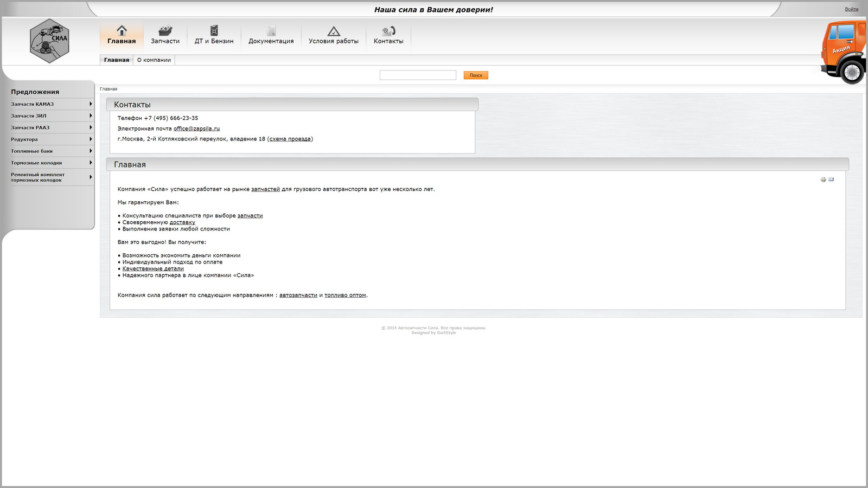Open the О компании tab
Image resolution: width=868 pixels, height=488 pixels.
pos(154,60)
